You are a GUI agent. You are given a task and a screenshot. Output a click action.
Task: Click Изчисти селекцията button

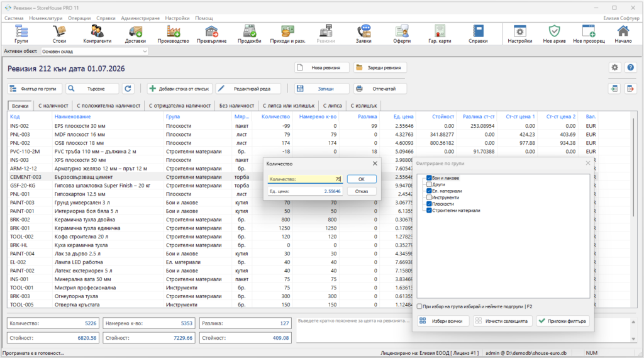tap(502, 321)
